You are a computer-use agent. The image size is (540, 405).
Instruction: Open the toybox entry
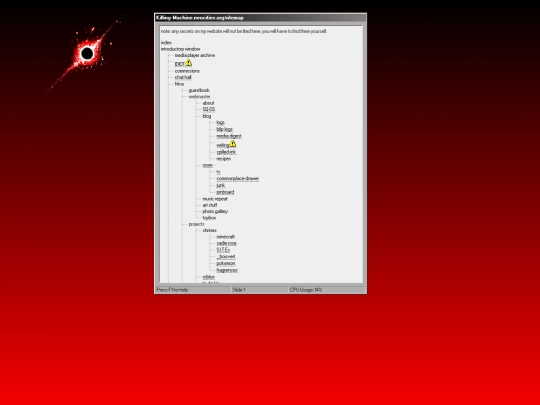click(209, 218)
